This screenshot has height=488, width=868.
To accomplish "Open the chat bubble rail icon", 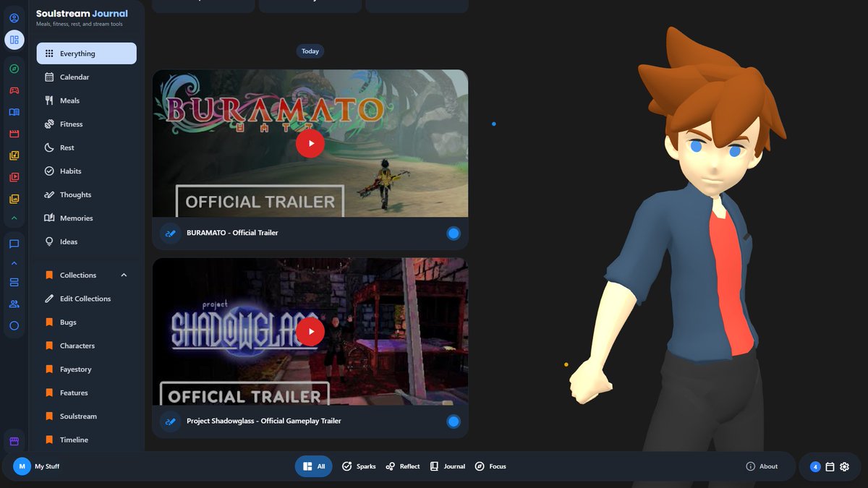I will pos(14,244).
